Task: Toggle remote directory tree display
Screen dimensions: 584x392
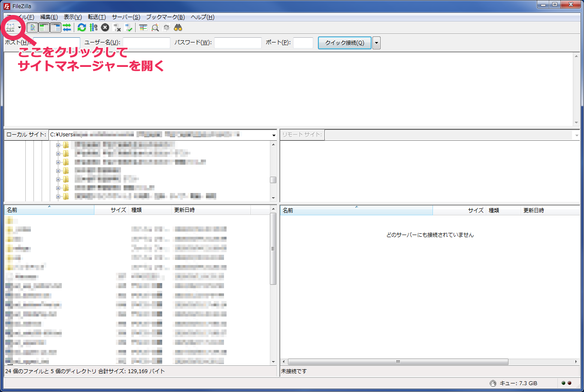Action: pyautogui.click(x=55, y=28)
